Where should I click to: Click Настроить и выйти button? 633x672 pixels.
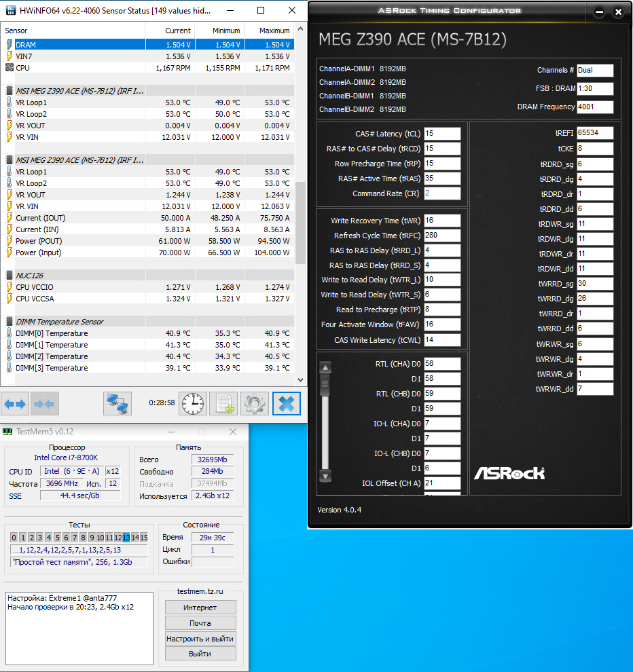point(200,638)
